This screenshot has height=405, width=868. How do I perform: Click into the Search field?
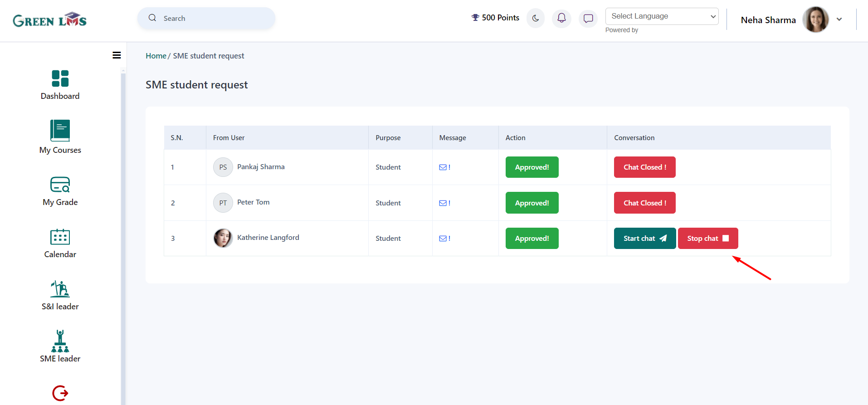(206, 18)
